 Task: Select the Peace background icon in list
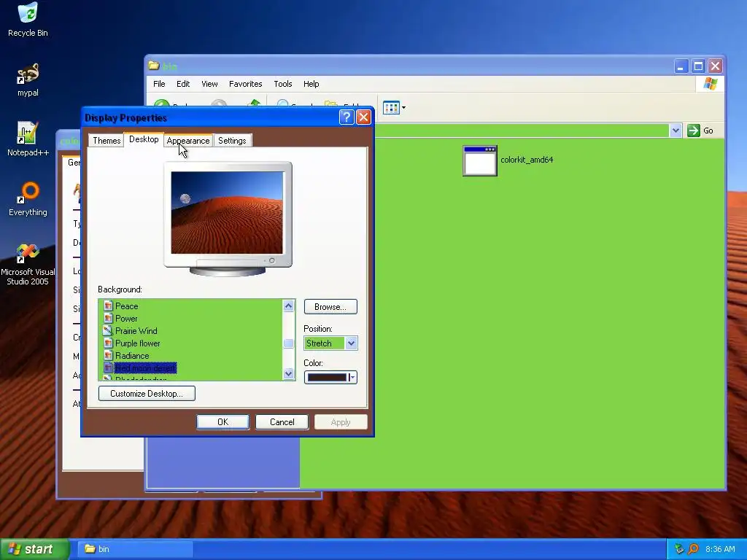pyautogui.click(x=108, y=306)
